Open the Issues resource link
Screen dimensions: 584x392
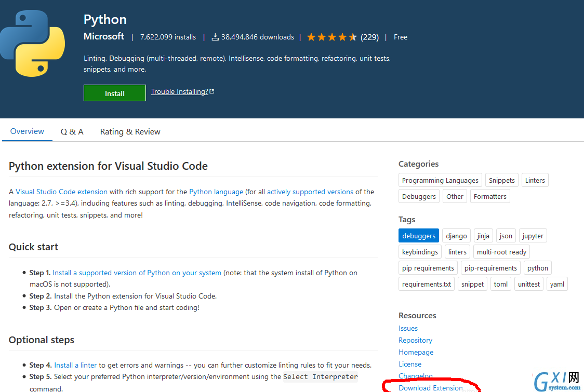(x=408, y=328)
